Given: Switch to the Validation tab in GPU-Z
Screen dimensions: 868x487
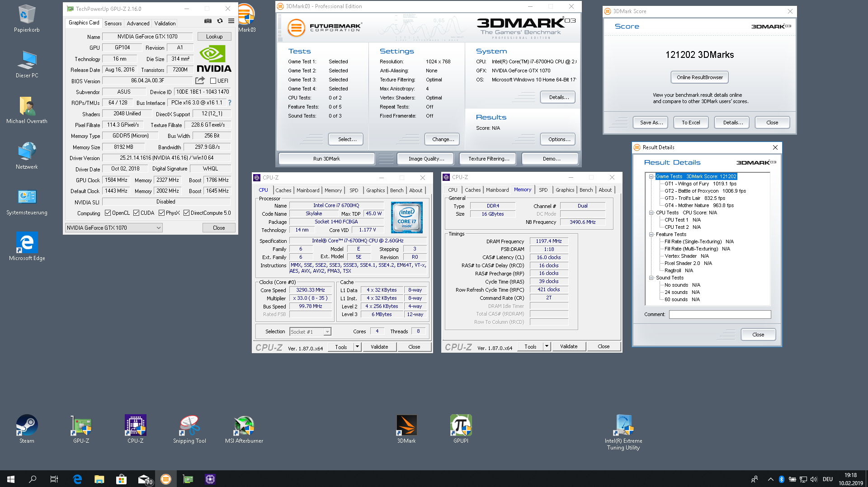Looking at the screenshot, I should tap(165, 23).
